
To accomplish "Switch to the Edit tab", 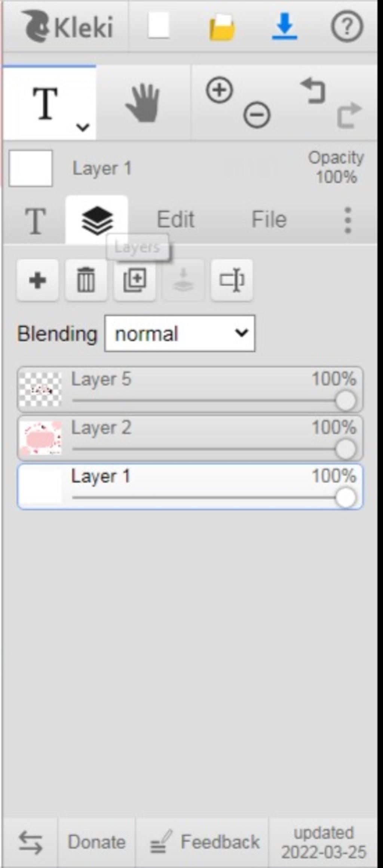I will (x=175, y=219).
